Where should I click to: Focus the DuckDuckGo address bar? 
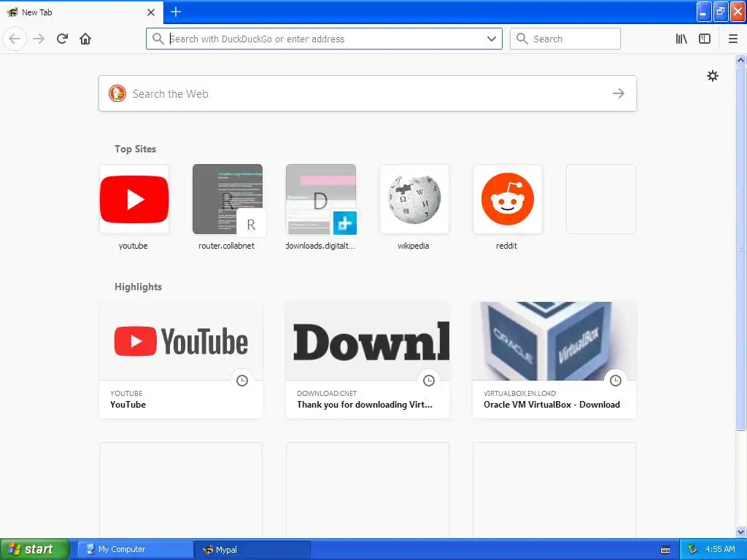[324, 39]
